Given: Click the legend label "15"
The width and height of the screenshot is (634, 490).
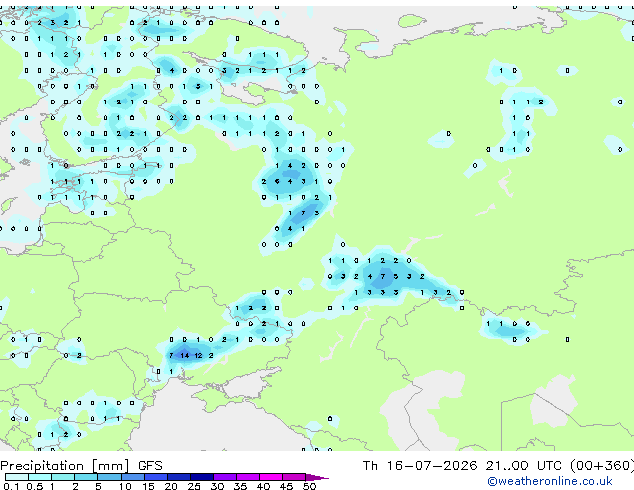Looking at the screenshot, I should [x=148, y=486].
